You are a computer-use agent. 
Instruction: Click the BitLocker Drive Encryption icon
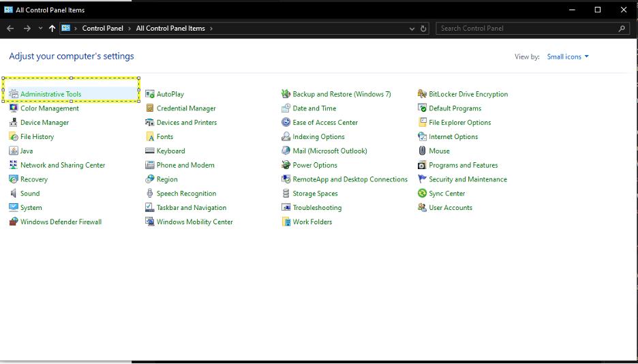click(x=422, y=94)
